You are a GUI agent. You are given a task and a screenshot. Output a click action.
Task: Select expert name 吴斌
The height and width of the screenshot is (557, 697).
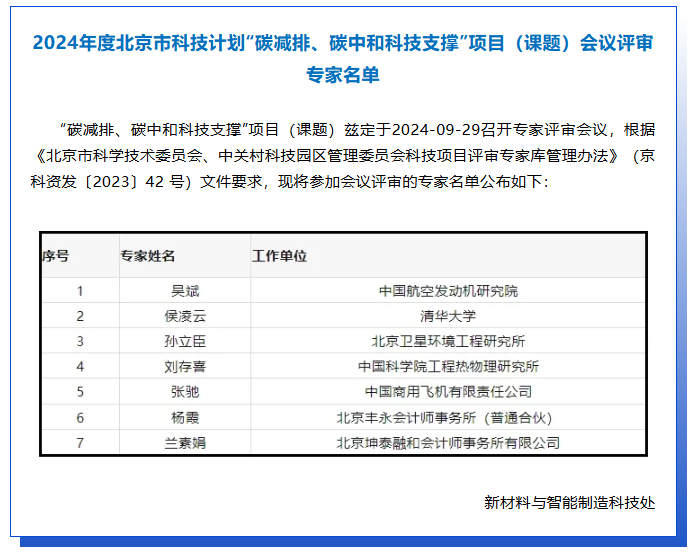(x=185, y=291)
